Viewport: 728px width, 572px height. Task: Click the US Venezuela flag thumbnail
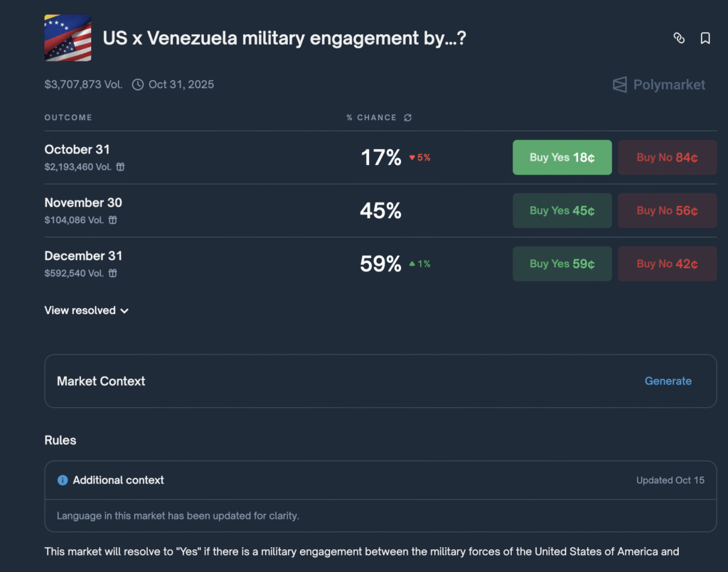point(68,38)
